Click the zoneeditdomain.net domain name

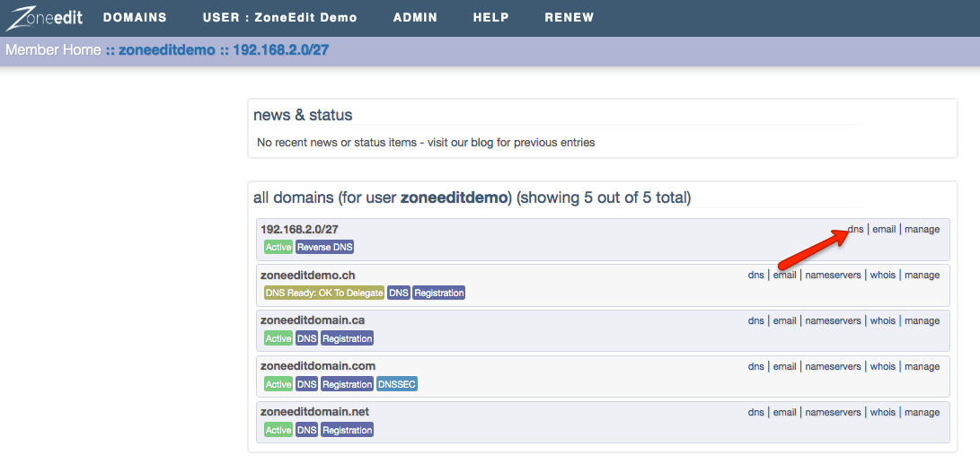[x=315, y=412]
